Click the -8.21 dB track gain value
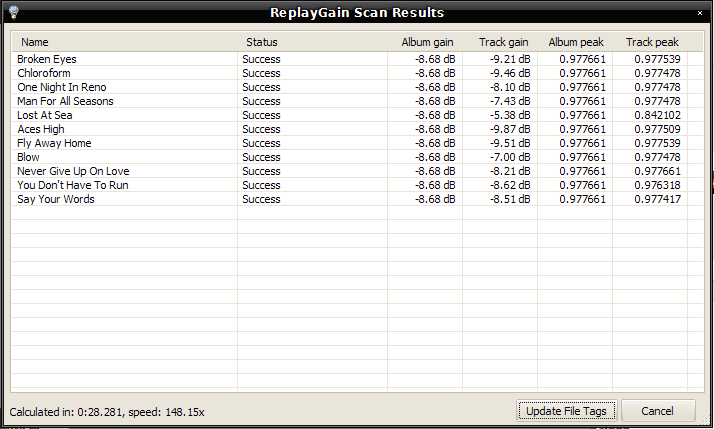Image resolution: width=714 pixels, height=429 pixels. pyautogui.click(x=510, y=171)
